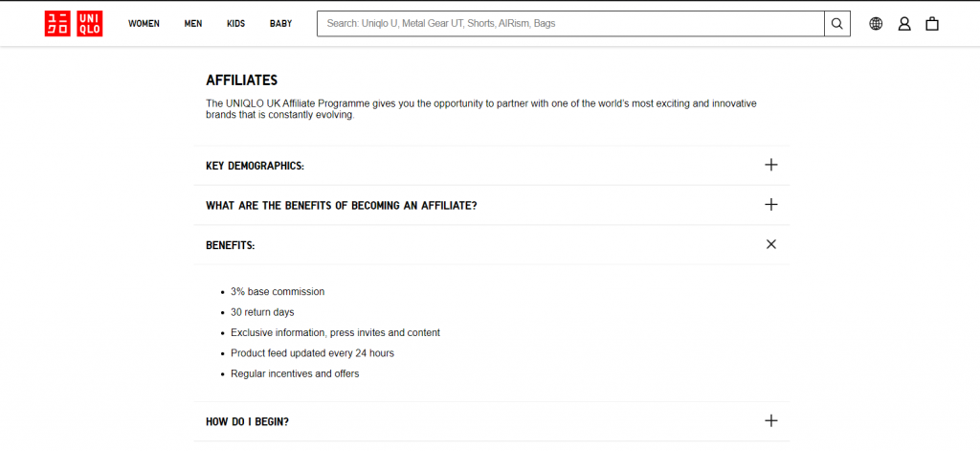Select the KIDS navigation item
The height and width of the screenshot is (451, 980).
(x=235, y=24)
